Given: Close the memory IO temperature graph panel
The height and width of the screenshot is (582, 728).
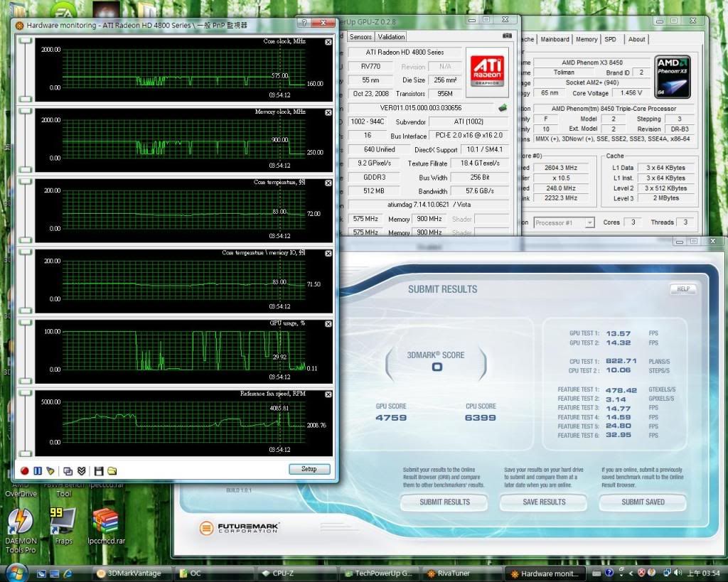Looking at the screenshot, I should point(328,254).
